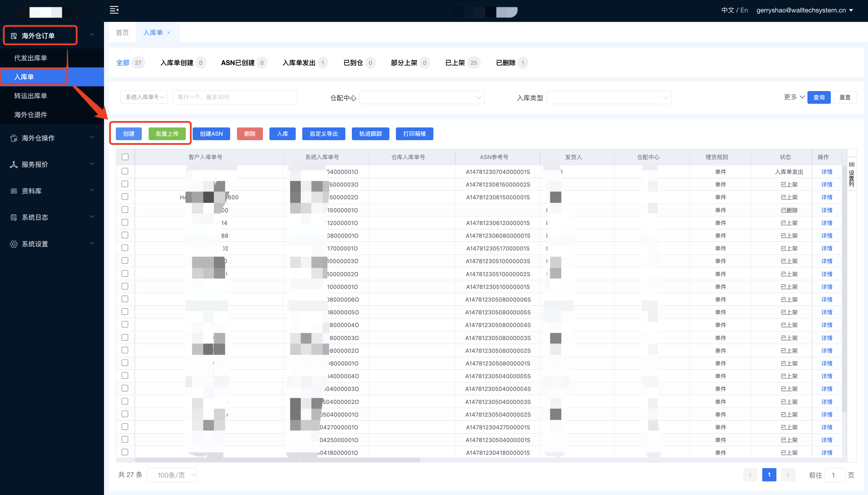Expand 更多 filter options

click(x=794, y=97)
